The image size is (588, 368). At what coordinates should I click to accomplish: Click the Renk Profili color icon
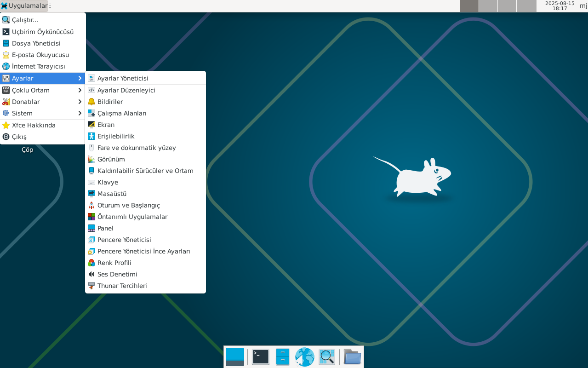91,263
